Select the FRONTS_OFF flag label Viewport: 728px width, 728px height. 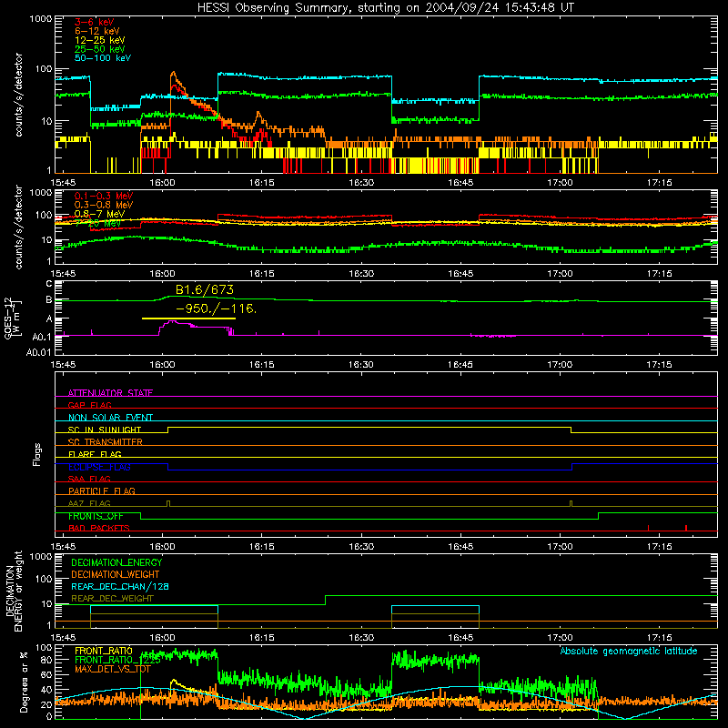pos(96,516)
